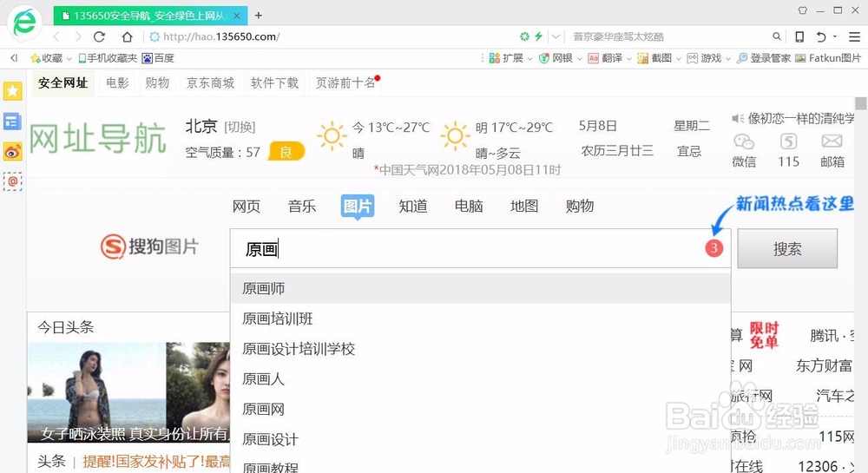
Task: Click the speaker announcement icon
Action: coord(738,118)
